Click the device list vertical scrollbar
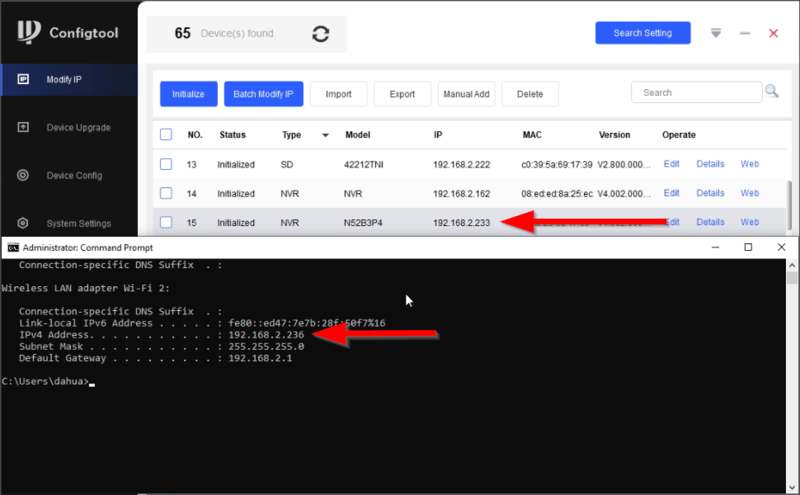Screen dimensions: 800x495 [x=790, y=206]
